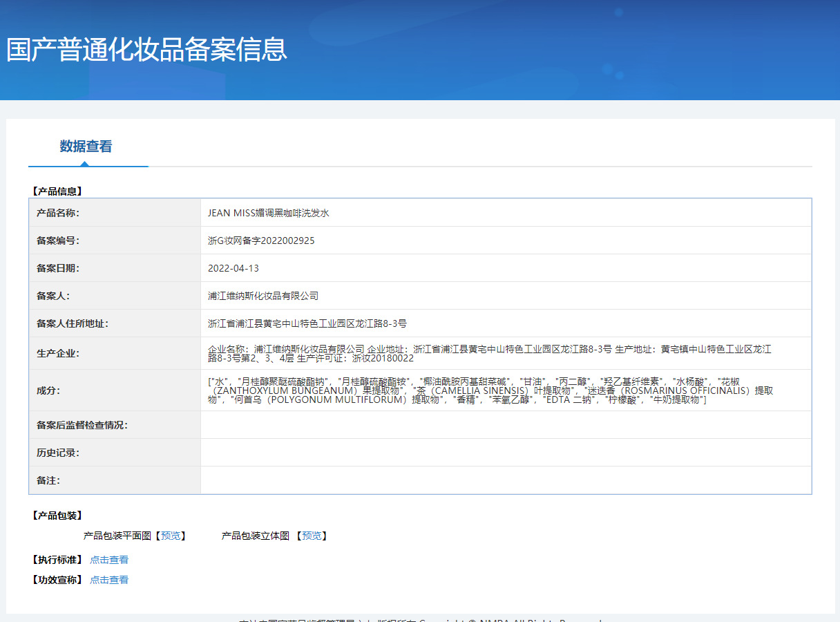Click the 备注 row label

(x=48, y=480)
